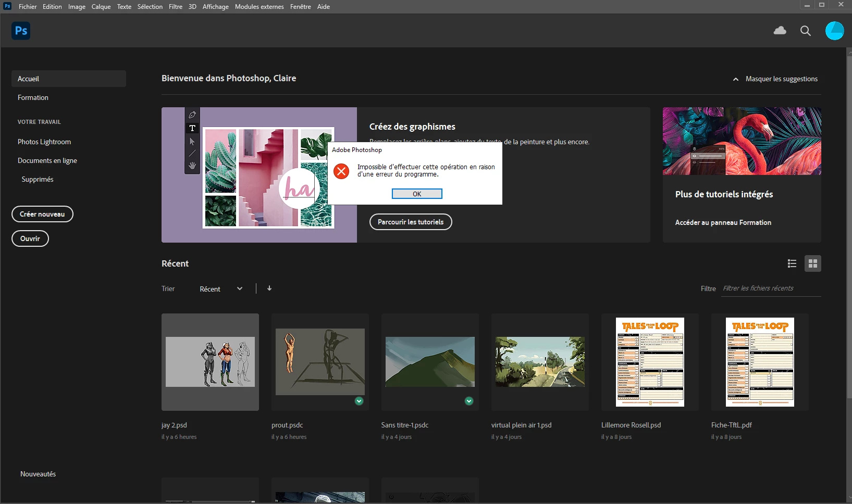Open Accéder au panneau Formation link
This screenshot has width=852, height=504.
pos(723,222)
